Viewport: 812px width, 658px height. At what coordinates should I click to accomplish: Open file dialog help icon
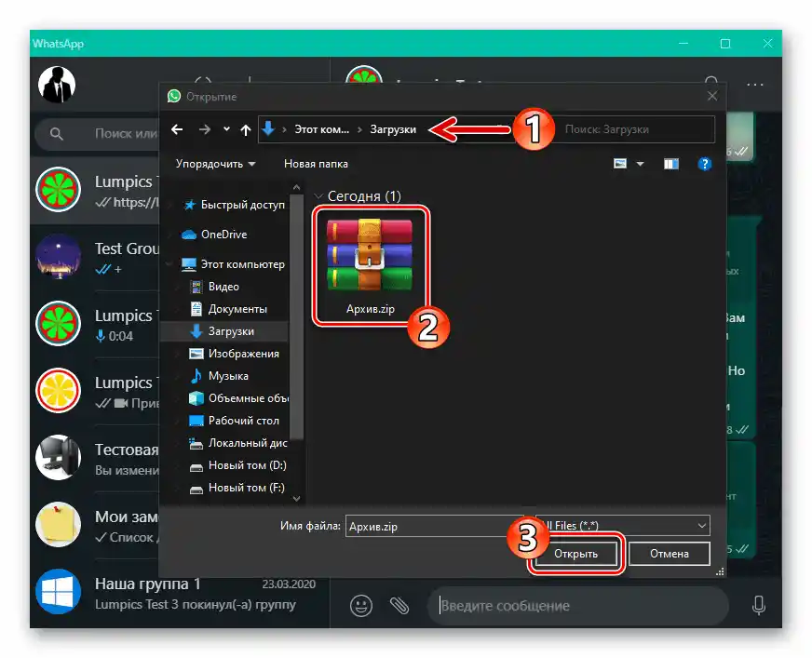point(704,164)
